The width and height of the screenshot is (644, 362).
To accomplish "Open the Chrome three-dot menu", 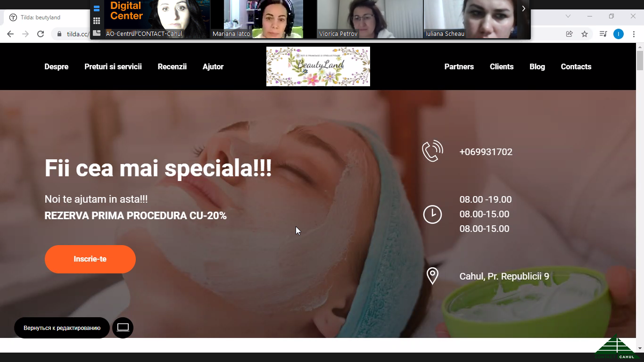I will pyautogui.click(x=634, y=34).
